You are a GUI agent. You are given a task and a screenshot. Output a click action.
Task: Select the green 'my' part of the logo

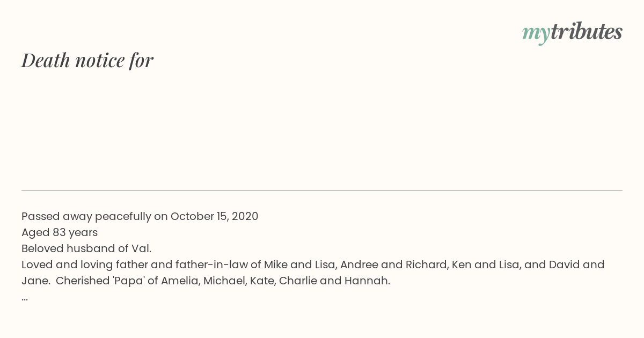[536, 34]
